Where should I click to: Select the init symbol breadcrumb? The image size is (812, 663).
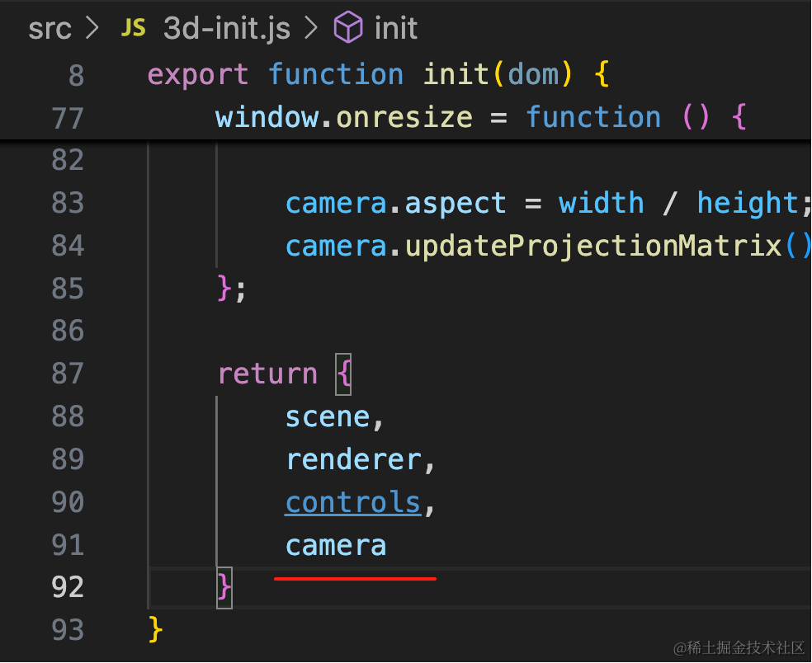(x=395, y=28)
